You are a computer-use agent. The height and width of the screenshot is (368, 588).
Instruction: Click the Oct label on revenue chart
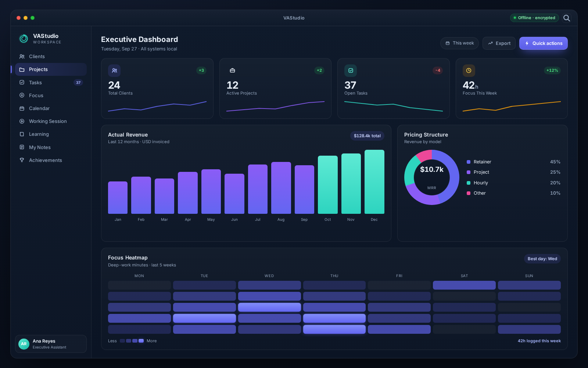327,220
